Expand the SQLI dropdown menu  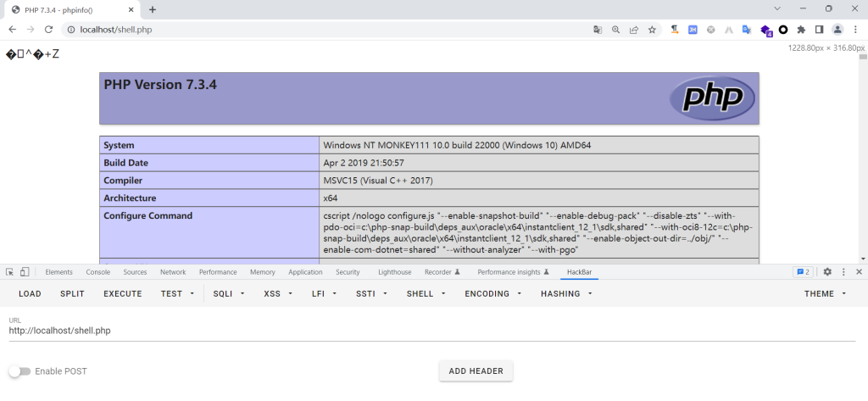pos(229,293)
